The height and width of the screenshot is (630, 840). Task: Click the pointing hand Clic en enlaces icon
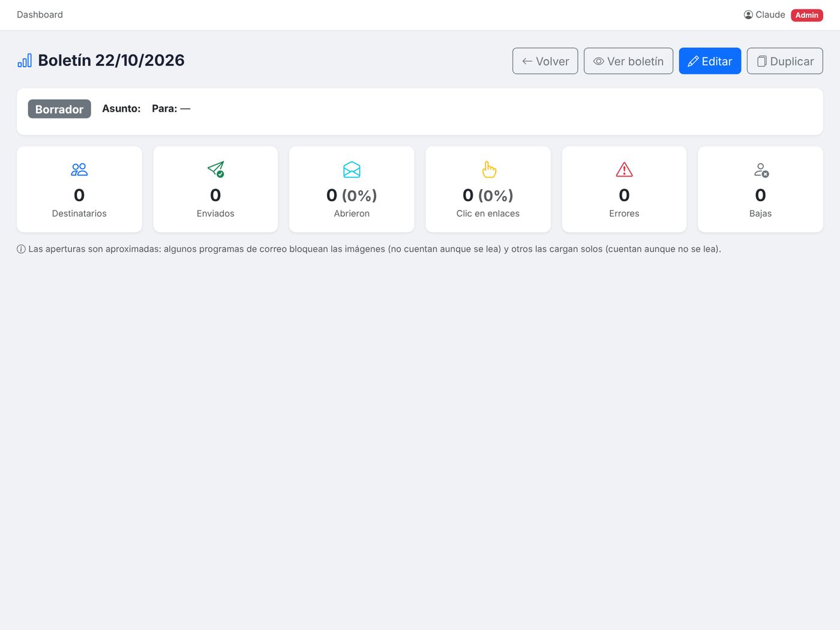[488, 170]
